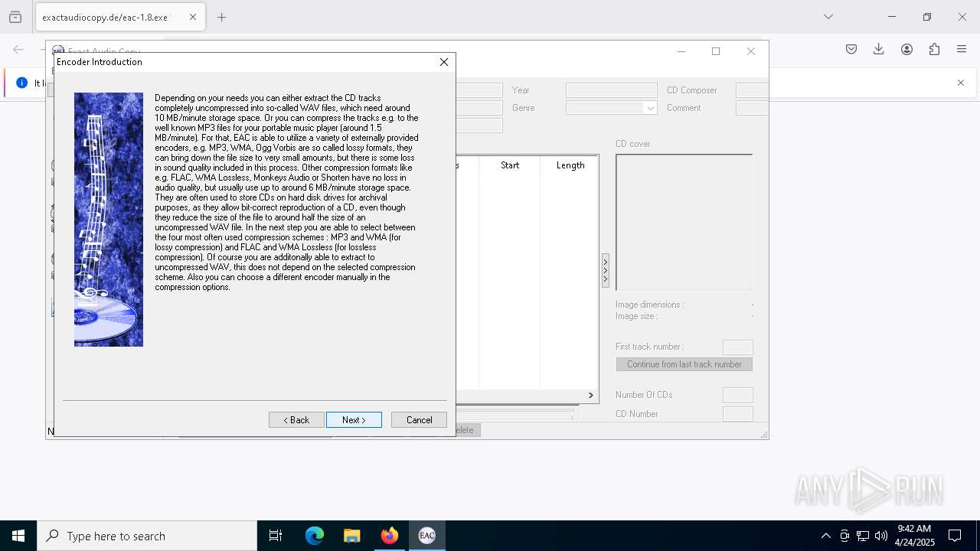The image size is (980, 551).
Task: Click the Comment input field
Action: tap(752, 108)
